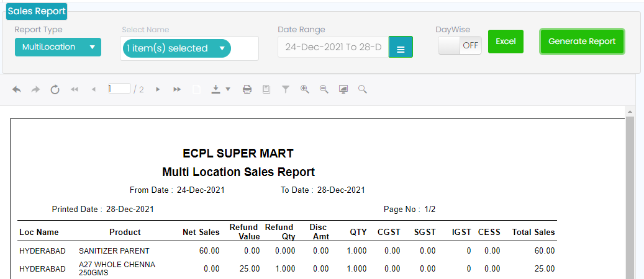Click the back navigation arrow in report toolbar

(x=17, y=89)
